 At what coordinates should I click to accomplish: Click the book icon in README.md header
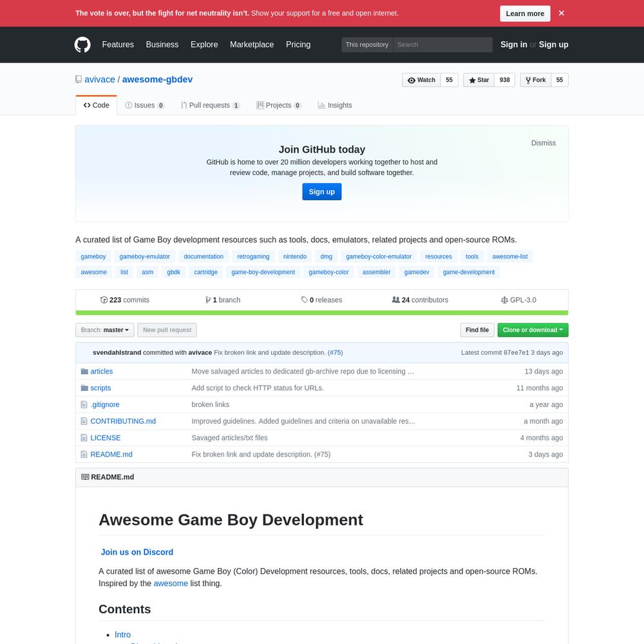coord(85,477)
